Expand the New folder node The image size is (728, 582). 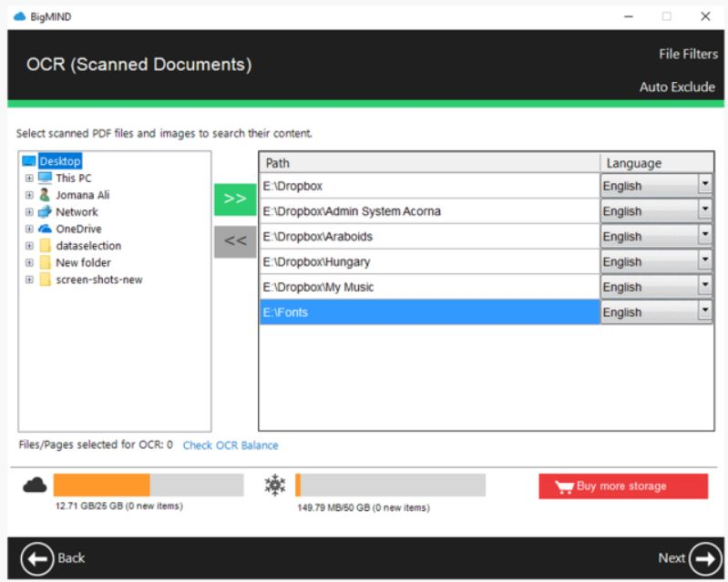[29, 262]
